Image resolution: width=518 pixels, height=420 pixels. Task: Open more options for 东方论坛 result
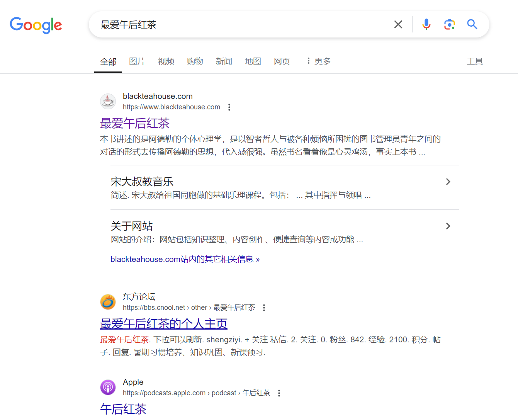264,308
